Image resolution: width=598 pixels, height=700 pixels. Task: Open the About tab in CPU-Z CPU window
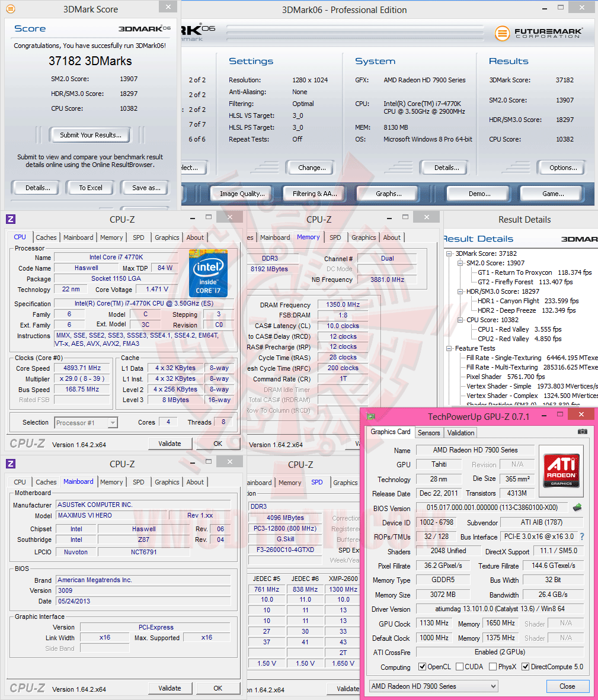click(195, 237)
